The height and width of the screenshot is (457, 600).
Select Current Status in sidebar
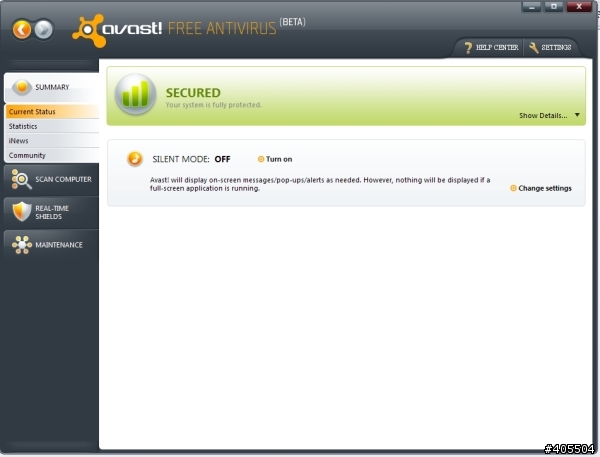pos(52,112)
